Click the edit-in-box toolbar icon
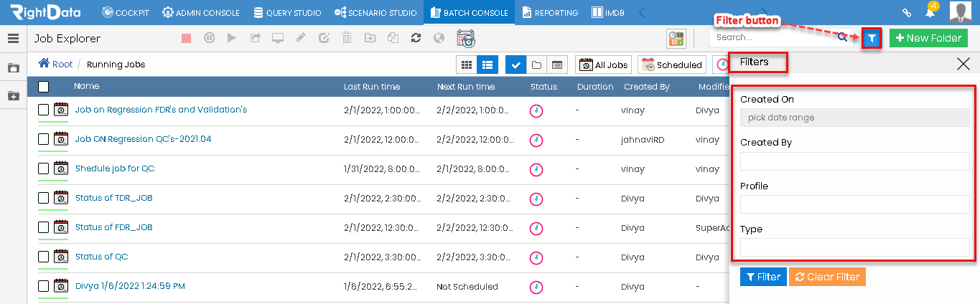980x304 pixels. tap(324, 39)
